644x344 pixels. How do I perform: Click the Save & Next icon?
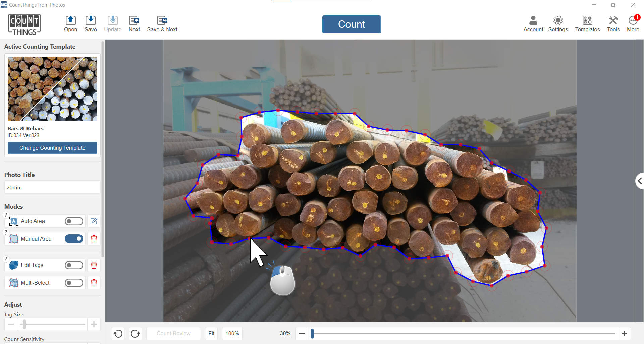162,21
